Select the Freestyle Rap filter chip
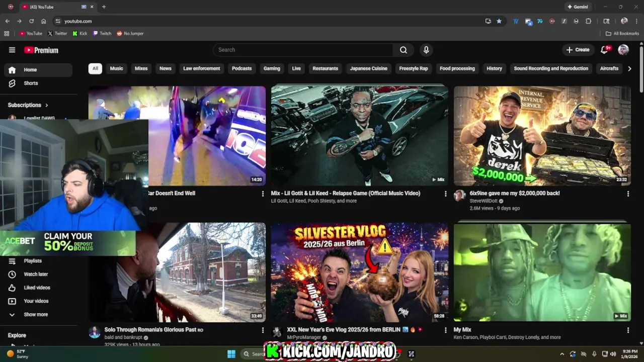This screenshot has height=362, width=644. pos(414,68)
